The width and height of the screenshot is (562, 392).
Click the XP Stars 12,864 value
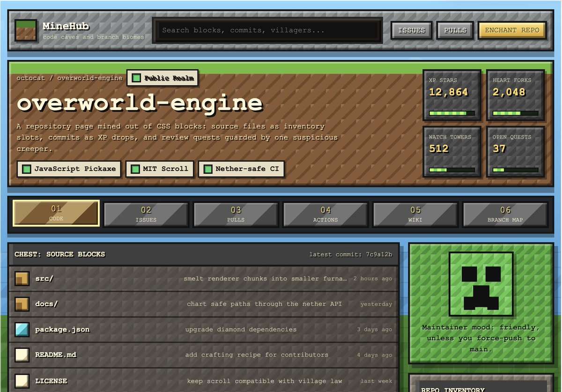449,92
